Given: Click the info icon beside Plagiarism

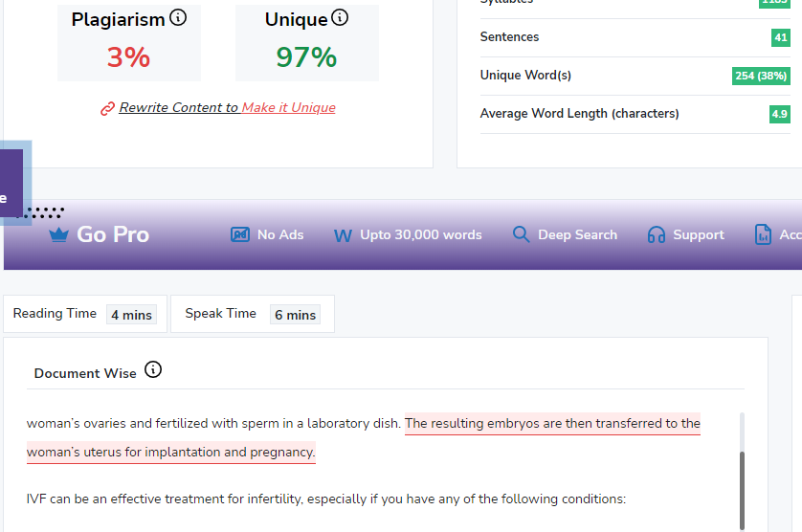Looking at the screenshot, I should [178, 18].
